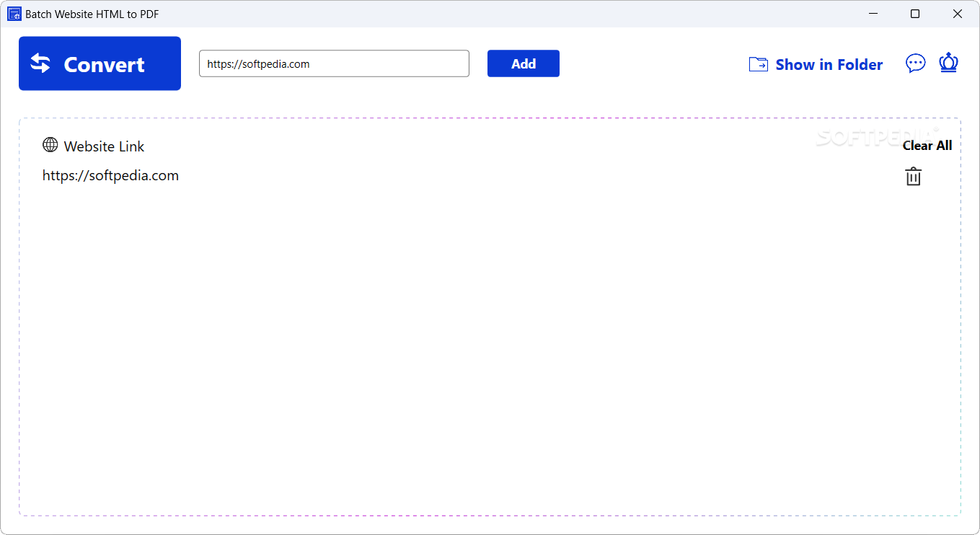Maximize the application window
The width and height of the screenshot is (980, 535).
[915, 14]
